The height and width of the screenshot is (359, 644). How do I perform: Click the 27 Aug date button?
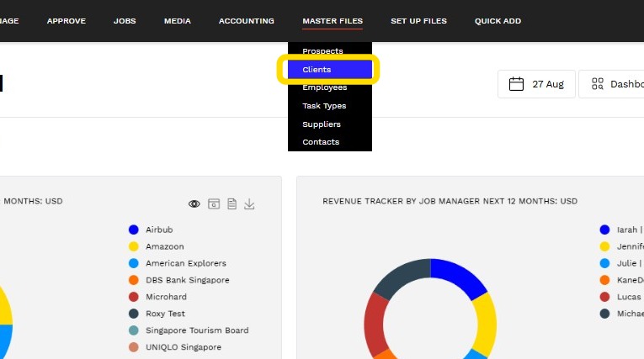click(x=536, y=84)
